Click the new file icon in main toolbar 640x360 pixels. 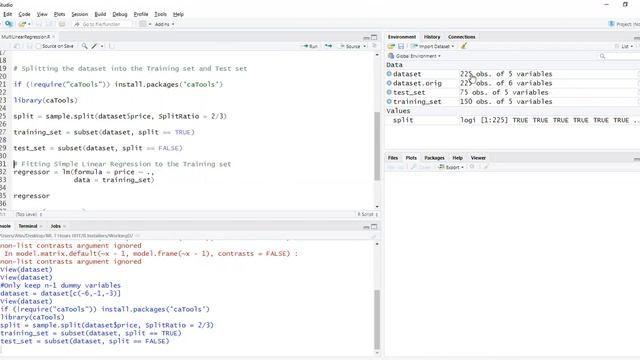[8, 24]
